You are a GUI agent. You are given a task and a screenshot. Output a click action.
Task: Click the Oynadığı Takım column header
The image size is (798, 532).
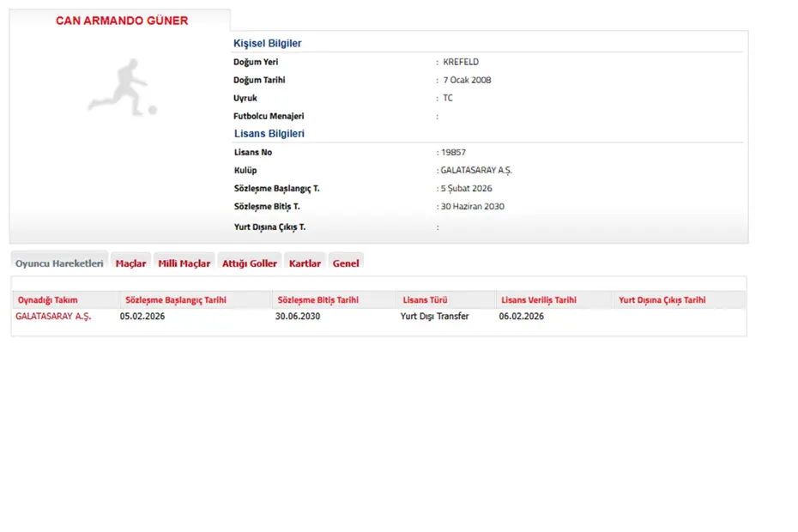tap(48, 300)
